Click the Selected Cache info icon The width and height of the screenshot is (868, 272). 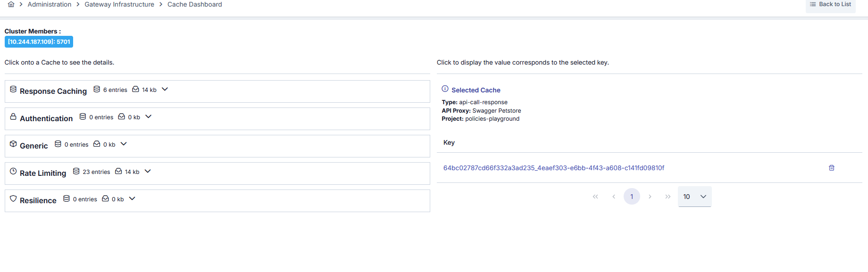coord(445,89)
